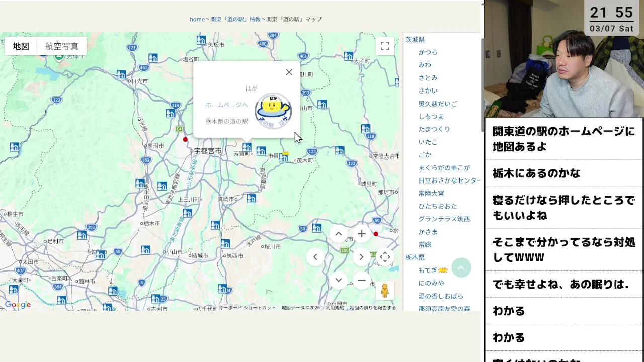Click the station marker near 大子町

(349, 56)
